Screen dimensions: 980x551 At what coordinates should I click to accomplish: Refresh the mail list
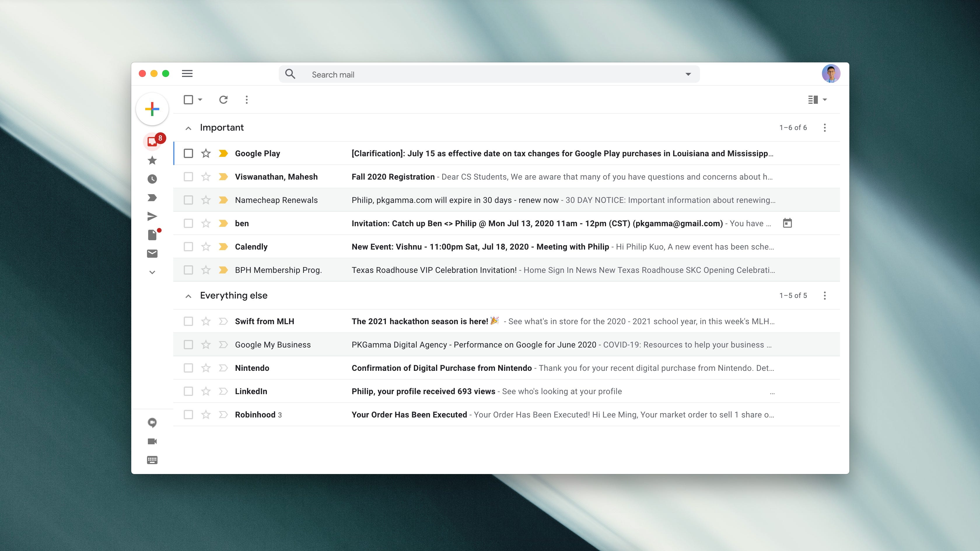223,100
